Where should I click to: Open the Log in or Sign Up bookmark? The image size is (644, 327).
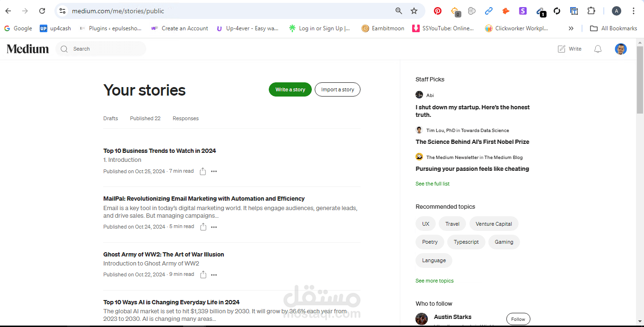320,28
